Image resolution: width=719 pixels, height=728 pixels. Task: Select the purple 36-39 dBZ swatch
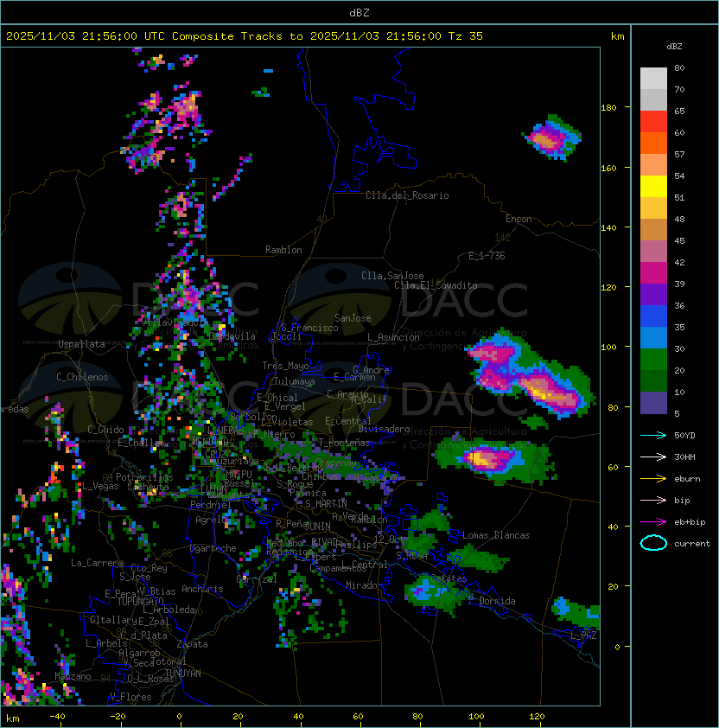click(653, 294)
